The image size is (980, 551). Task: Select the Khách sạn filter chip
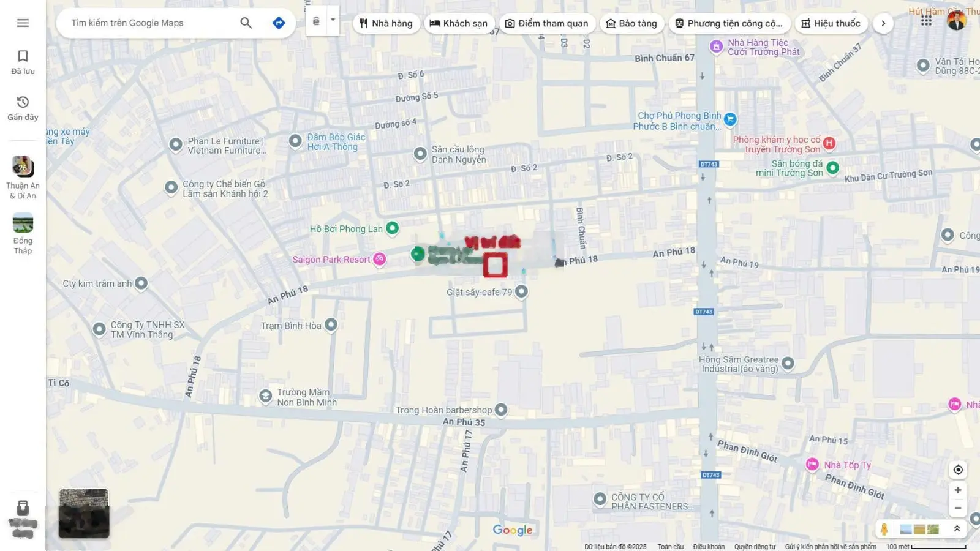point(459,23)
